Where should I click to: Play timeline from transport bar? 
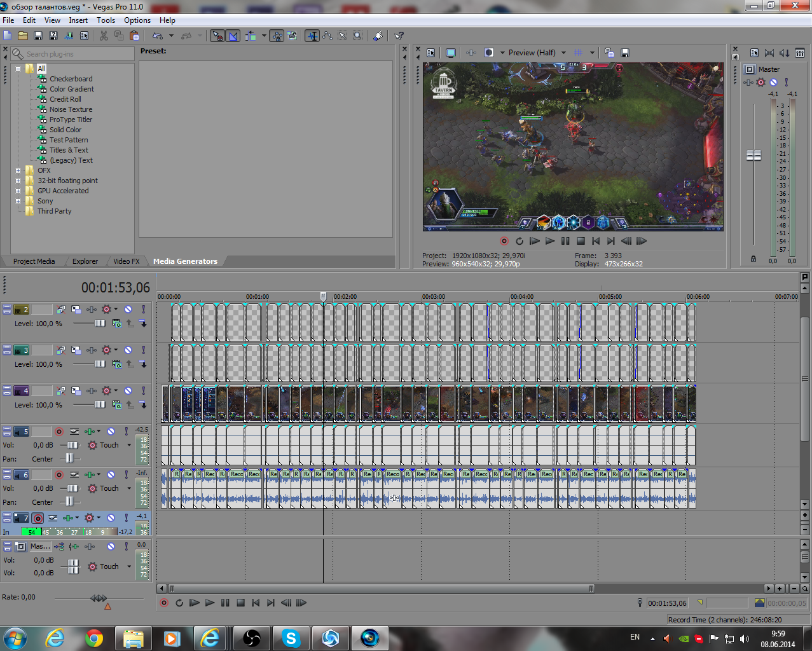pos(210,603)
